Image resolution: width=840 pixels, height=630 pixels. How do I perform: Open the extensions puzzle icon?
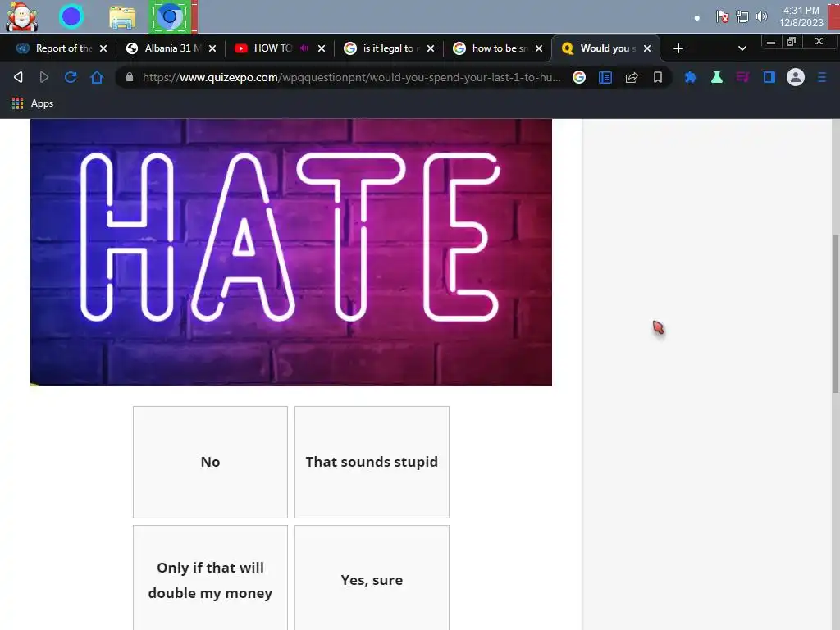[691, 77]
